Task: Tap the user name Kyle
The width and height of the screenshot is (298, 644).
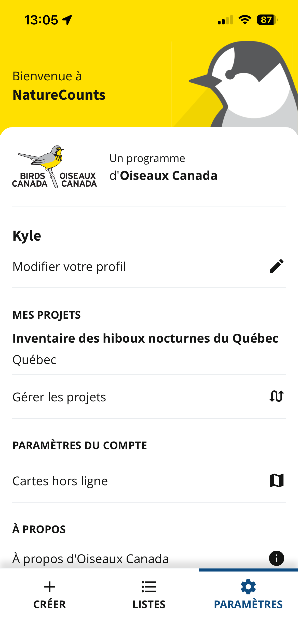Action: point(27,236)
